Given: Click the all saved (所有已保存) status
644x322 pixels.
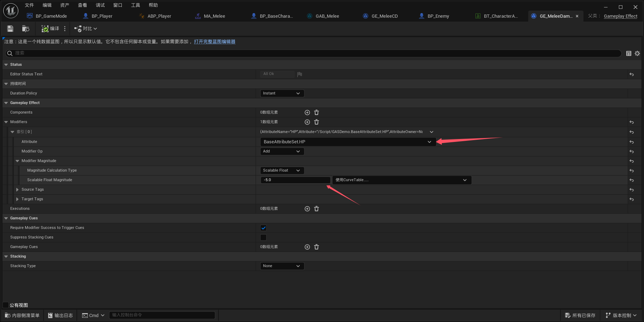Looking at the screenshot, I should (x=580, y=315).
